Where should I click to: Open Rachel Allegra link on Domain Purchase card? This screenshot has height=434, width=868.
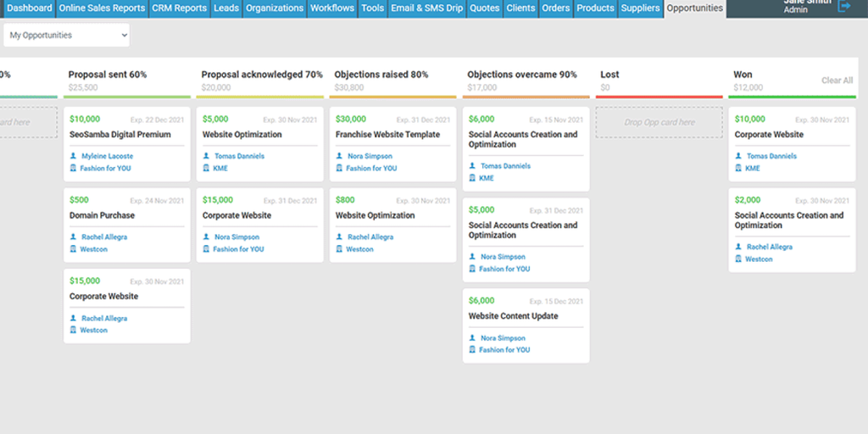coord(104,237)
